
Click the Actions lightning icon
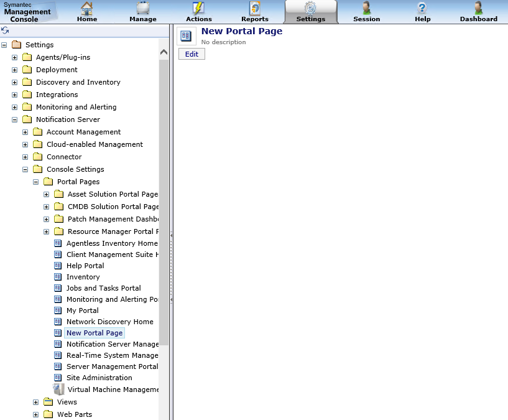click(x=198, y=8)
